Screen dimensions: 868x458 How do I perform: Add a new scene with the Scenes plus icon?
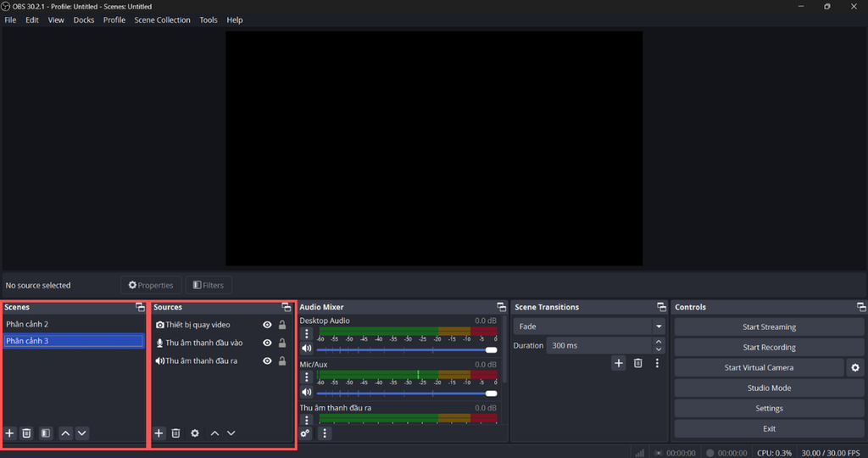[10, 433]
